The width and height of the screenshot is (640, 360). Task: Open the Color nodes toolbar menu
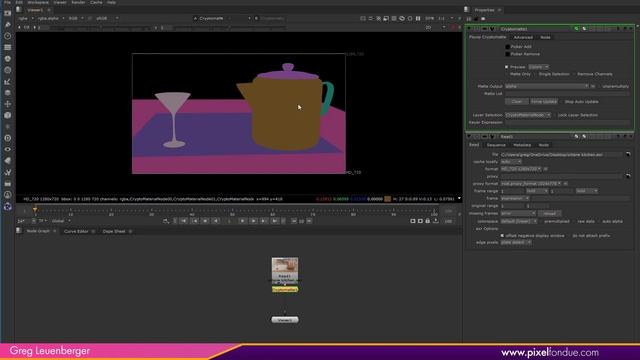pos(7,59)
